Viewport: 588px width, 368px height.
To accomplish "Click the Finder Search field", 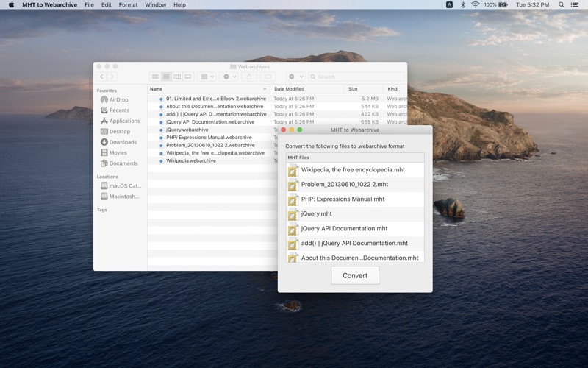I will click(x=356, y=77).
